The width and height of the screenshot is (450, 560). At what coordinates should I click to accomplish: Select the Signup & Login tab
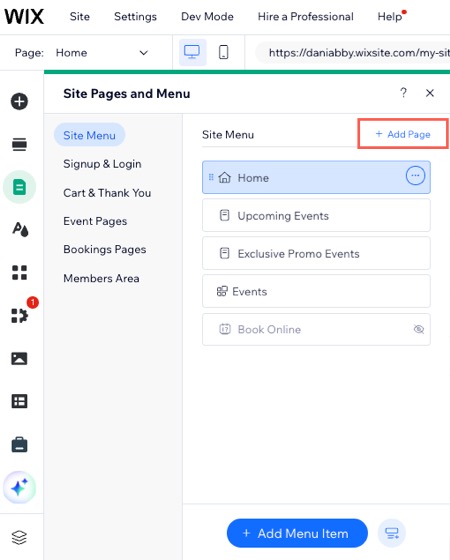tap(102, 164)
